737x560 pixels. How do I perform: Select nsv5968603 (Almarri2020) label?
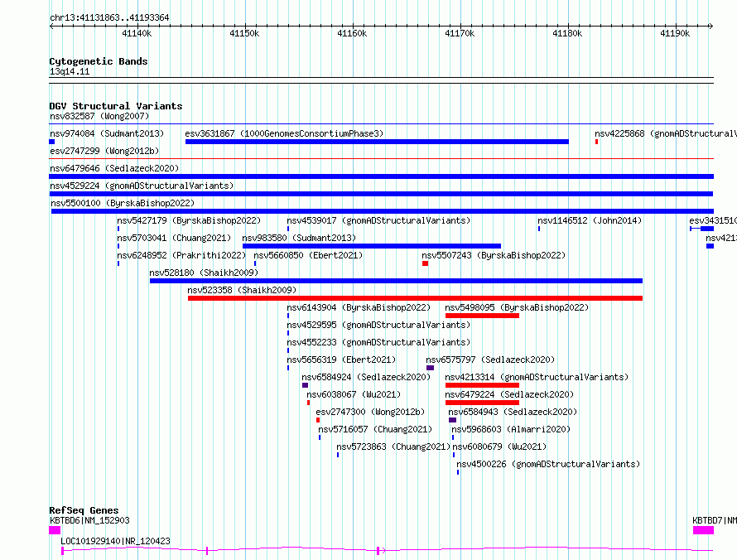pos(511,429)
